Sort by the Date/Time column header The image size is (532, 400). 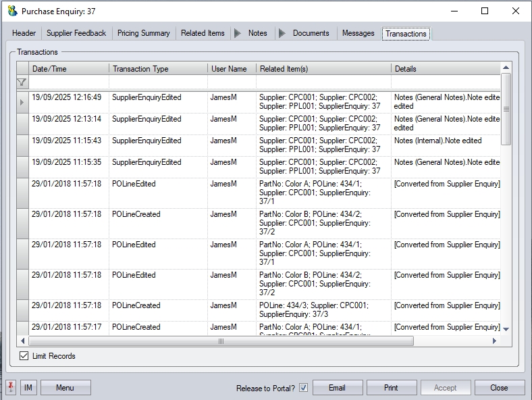69,69
